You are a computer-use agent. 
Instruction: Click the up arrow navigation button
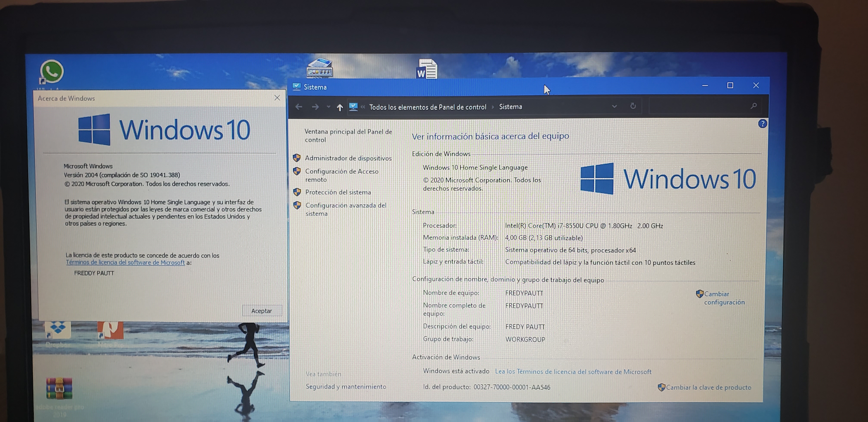click(x=340, y=107)
